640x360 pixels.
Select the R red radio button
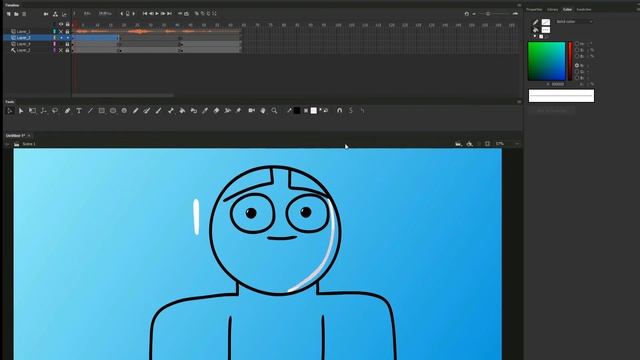pyautogui.click(x=577, y=65)
